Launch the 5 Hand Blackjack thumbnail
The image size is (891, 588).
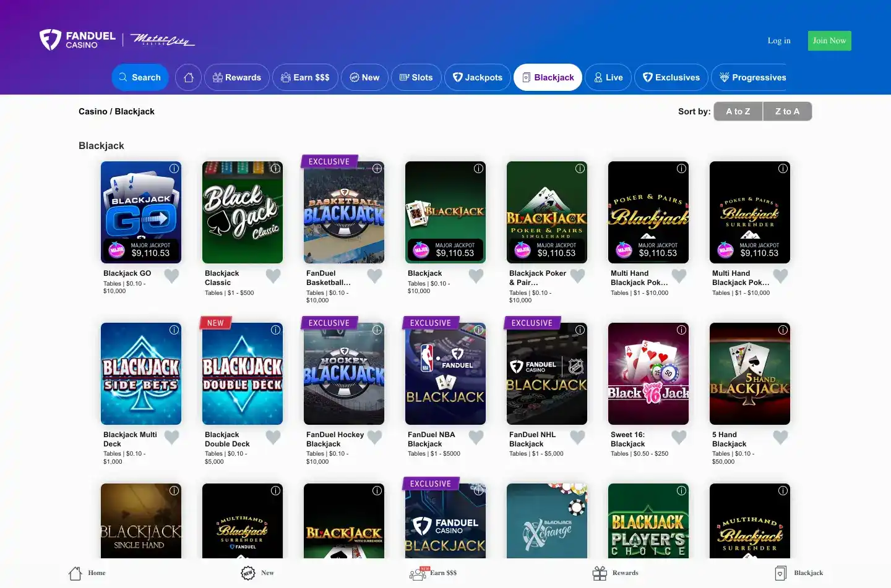coord(750,373)
